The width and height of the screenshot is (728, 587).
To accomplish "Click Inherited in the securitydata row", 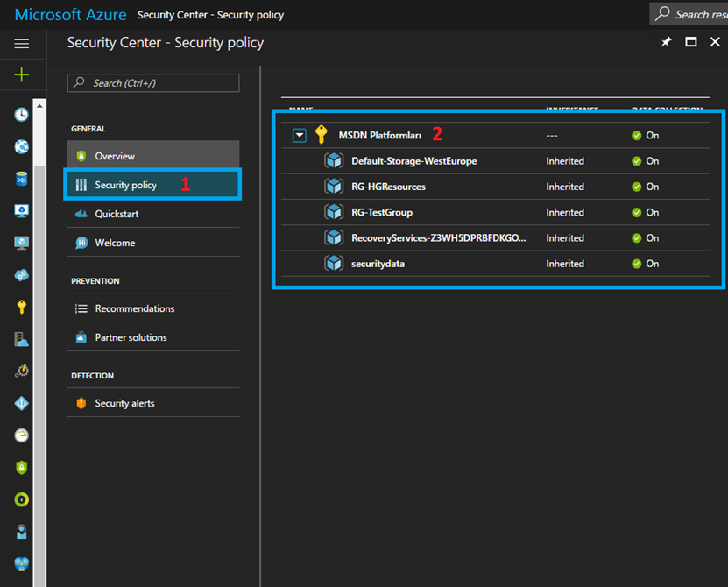I will [x=565, y=264].
